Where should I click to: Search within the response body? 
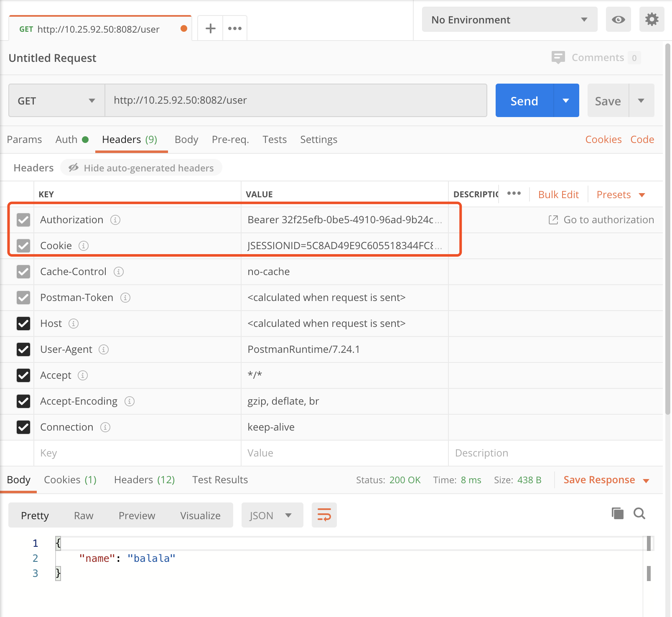tap(639, 513)
